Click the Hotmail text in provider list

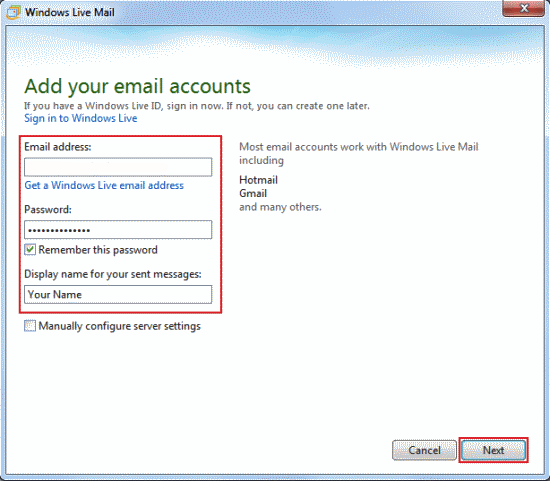click(x=259, y=180)
